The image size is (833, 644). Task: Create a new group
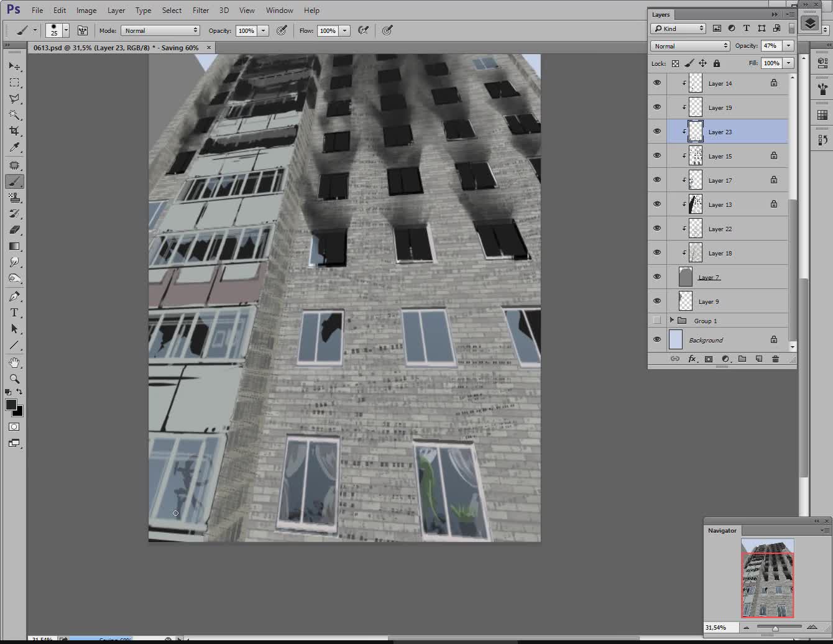(742, 359)
